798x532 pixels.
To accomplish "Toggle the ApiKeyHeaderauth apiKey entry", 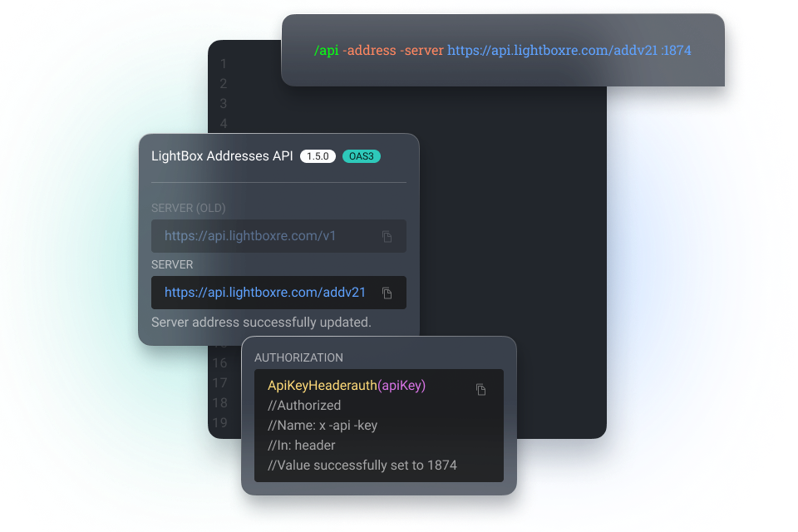I will tap(344, 385).
